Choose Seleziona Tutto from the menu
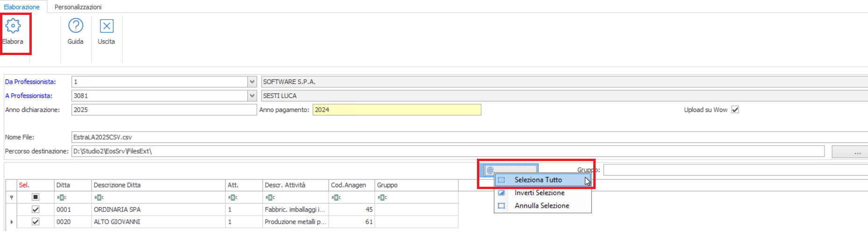The image size is (868, 232). click(538, 180)
